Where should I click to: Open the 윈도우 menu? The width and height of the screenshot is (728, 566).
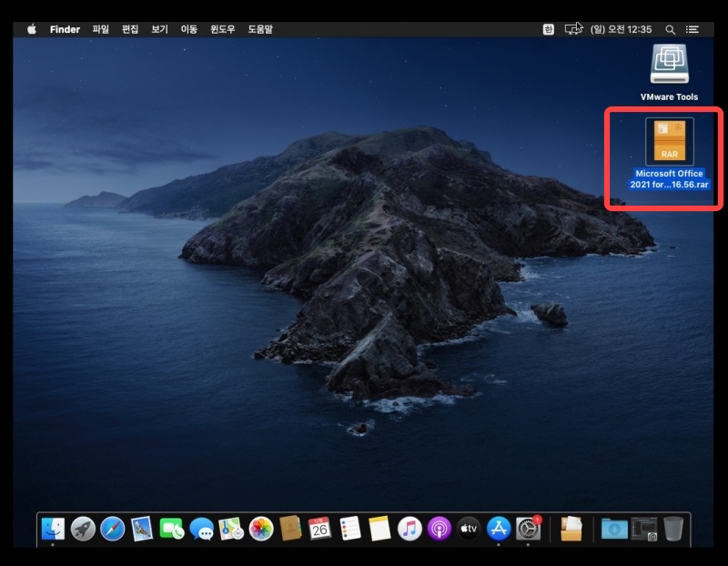coord(222,29)
